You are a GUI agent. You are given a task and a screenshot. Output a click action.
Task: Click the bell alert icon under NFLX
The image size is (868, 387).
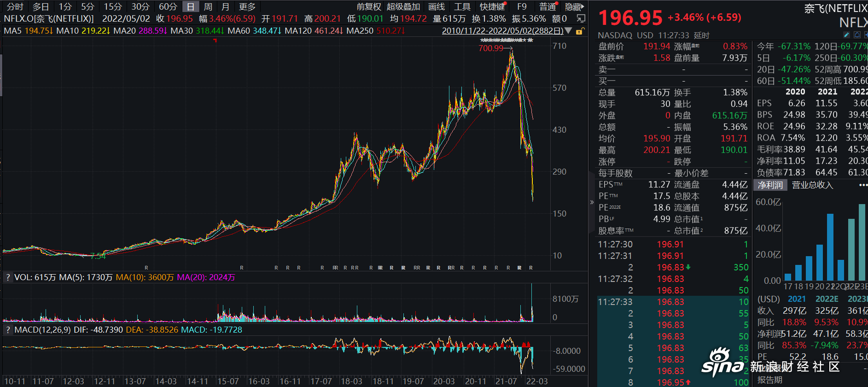(x=856, y=35)
